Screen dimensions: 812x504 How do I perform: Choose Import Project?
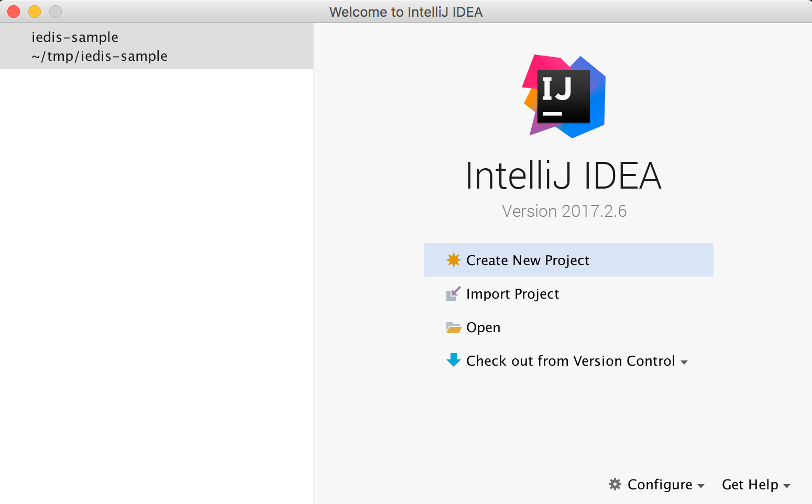[512, 294]
